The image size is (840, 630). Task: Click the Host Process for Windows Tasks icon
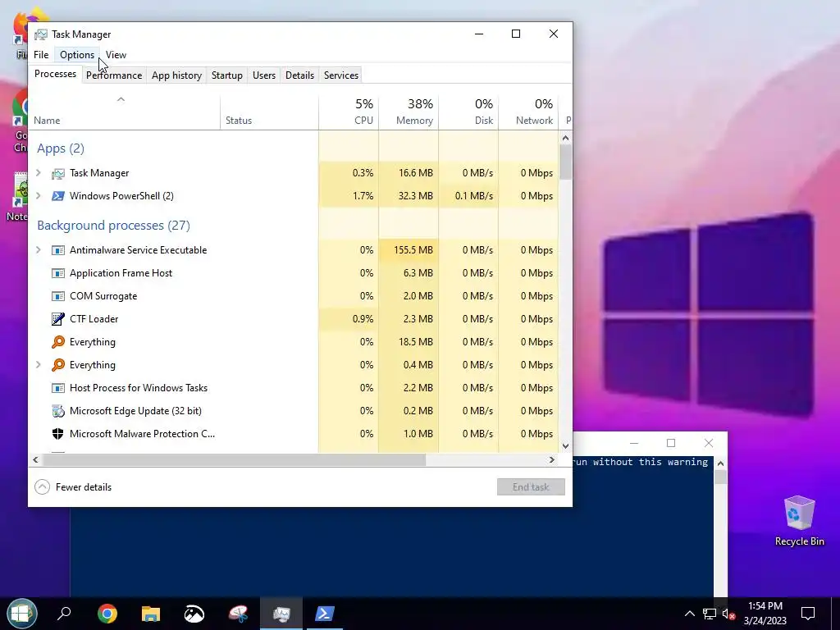point(58,388)
